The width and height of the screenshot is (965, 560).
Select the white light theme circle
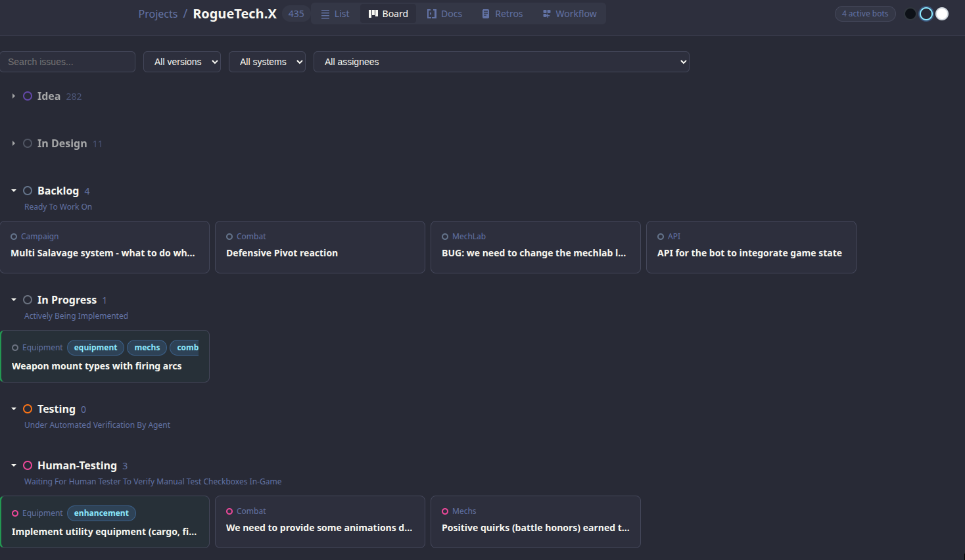coord(942,14)
